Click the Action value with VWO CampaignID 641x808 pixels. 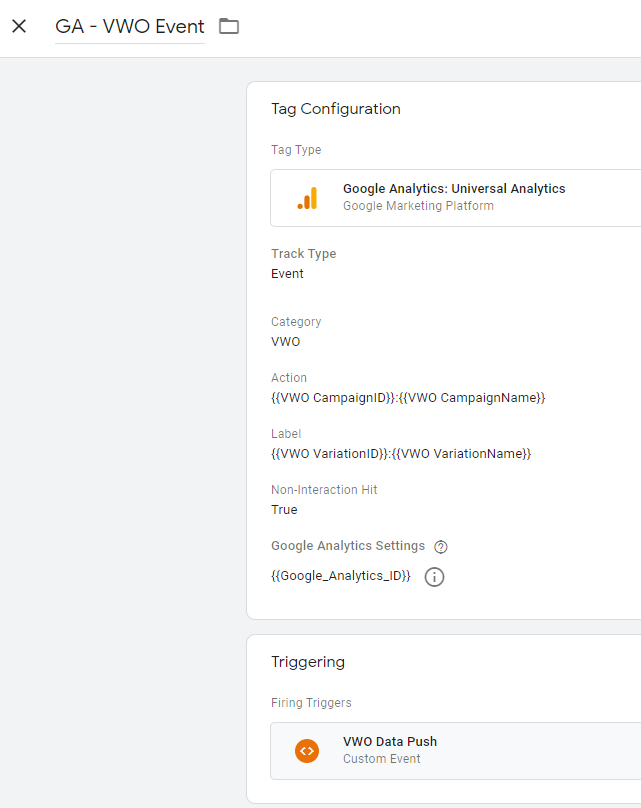[x=408, y=398]
